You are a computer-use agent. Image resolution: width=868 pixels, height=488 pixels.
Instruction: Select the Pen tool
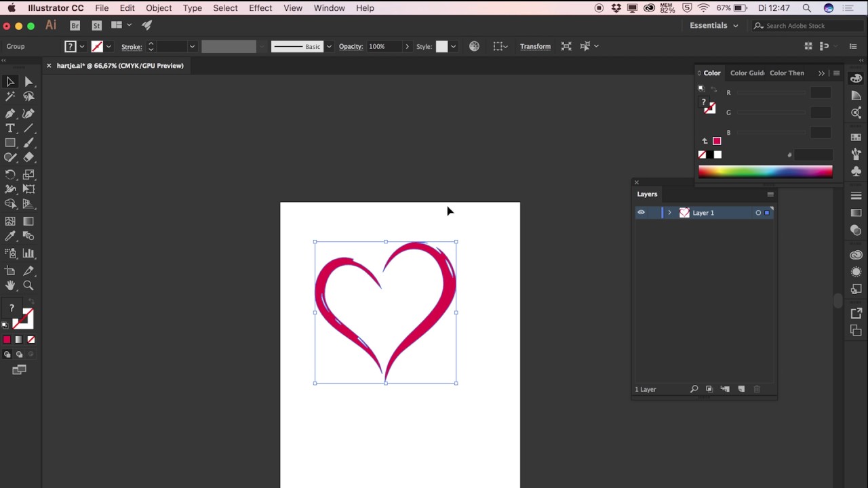pos(10,113)
